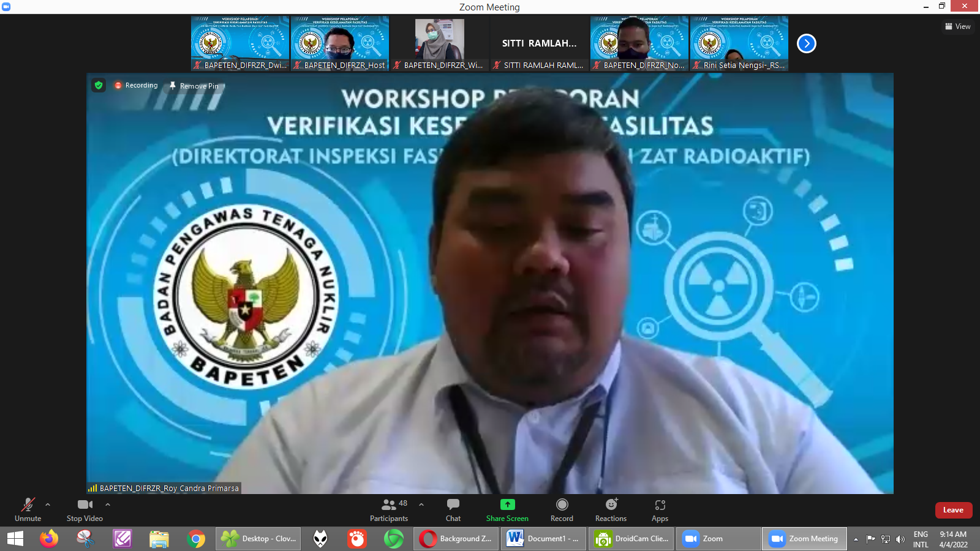Select Rini Setia Nengsi participant thumbnail

pos(739,43)
